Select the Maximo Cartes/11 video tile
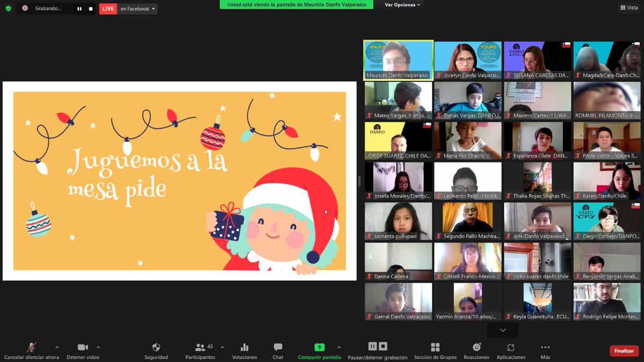 click(537, 100)
